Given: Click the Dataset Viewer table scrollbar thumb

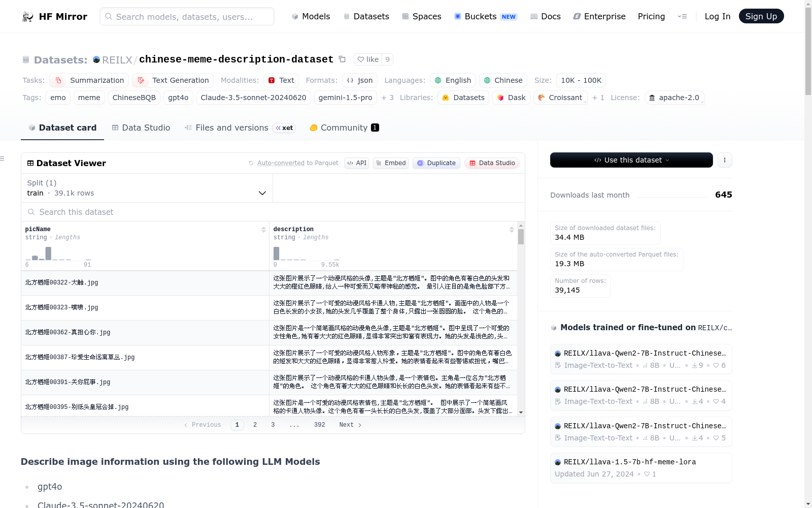Looking at the screenshot, I should [521, 237].
